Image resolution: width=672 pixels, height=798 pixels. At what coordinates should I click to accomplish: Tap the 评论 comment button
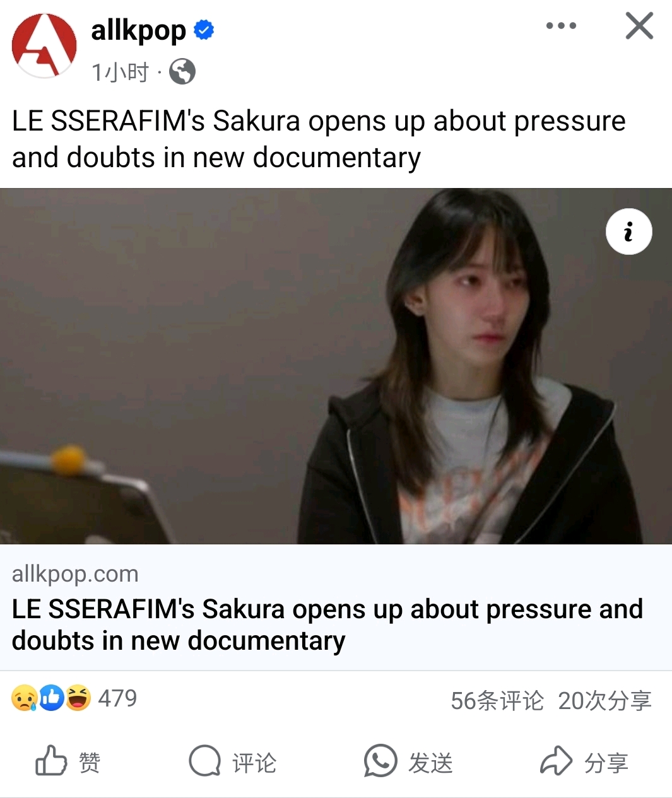[x=232, y=761]
